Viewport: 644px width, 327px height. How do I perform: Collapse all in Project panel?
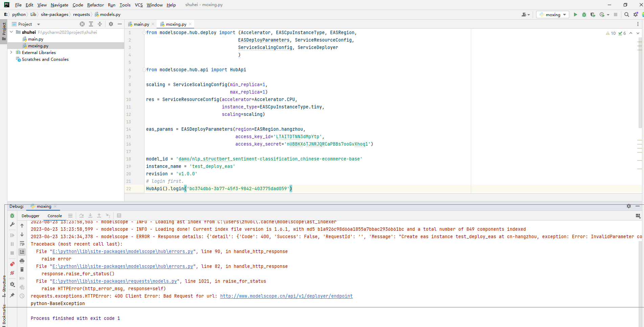pos(100,24)
